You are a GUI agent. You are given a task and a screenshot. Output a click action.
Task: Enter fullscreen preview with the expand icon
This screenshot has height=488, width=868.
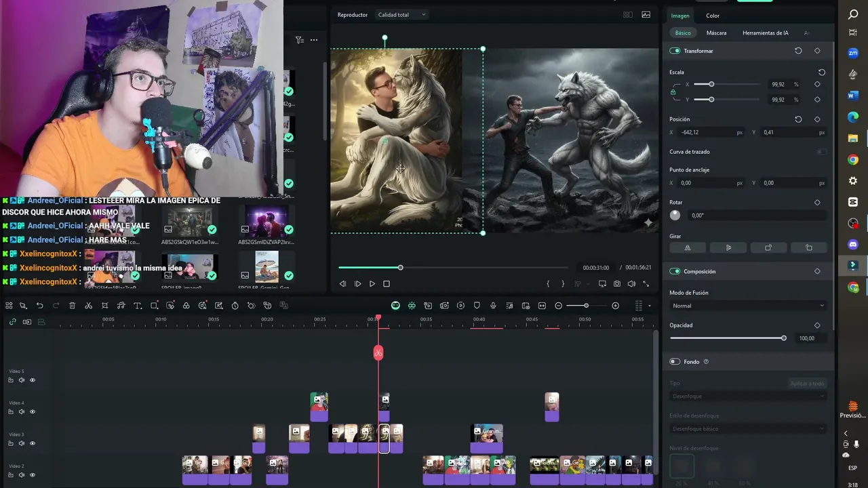[646, 284]
